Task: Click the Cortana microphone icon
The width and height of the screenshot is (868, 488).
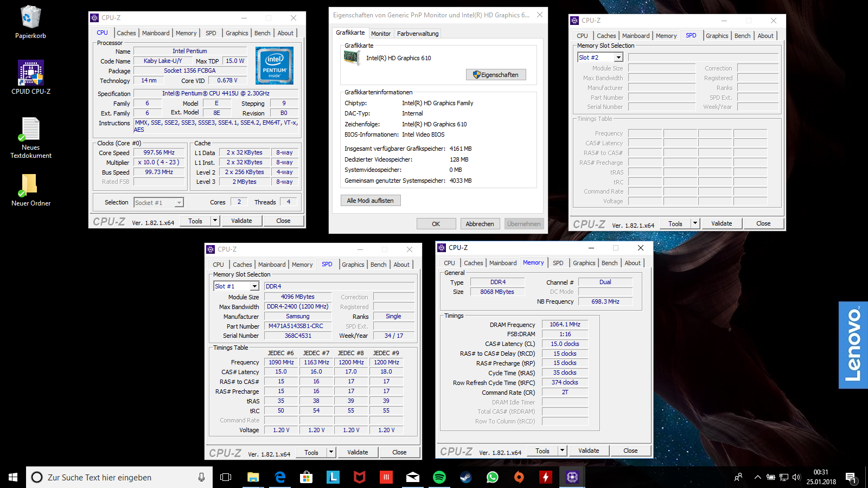Action: click(x=201, y=477)
